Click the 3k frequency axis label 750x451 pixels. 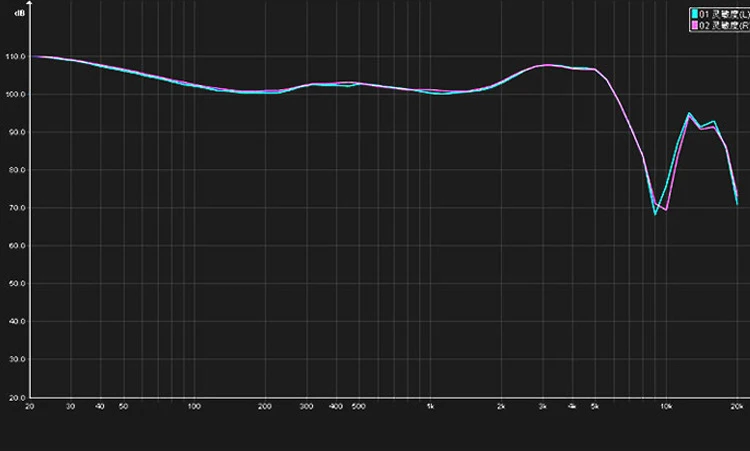[542, 407]
